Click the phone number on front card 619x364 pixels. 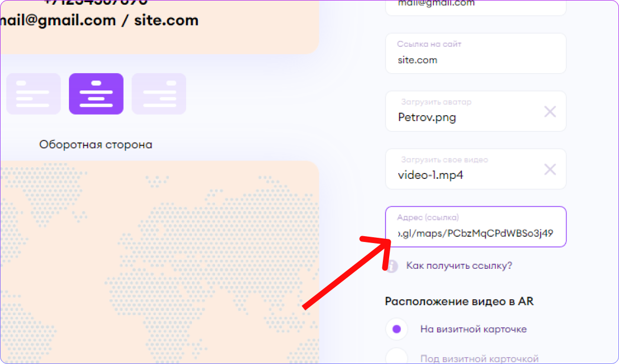click(x=96, y=3)
